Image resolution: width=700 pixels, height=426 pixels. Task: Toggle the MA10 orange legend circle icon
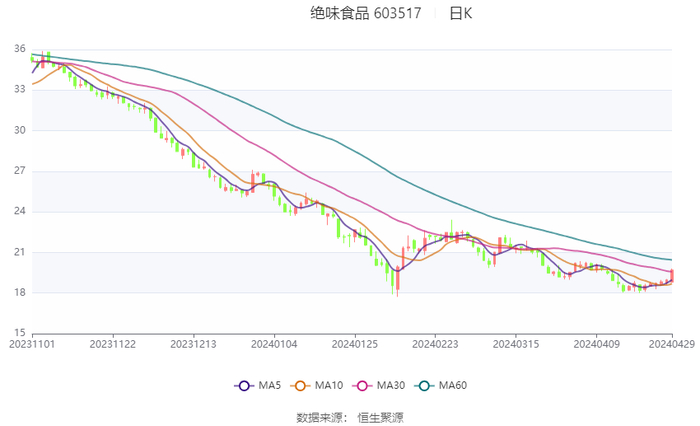(x=300, y=386)
